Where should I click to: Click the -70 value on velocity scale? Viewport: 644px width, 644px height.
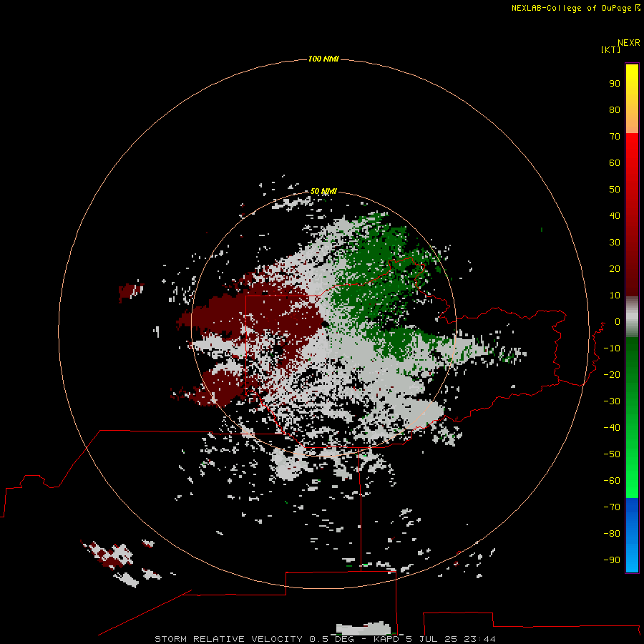(612, 507)
